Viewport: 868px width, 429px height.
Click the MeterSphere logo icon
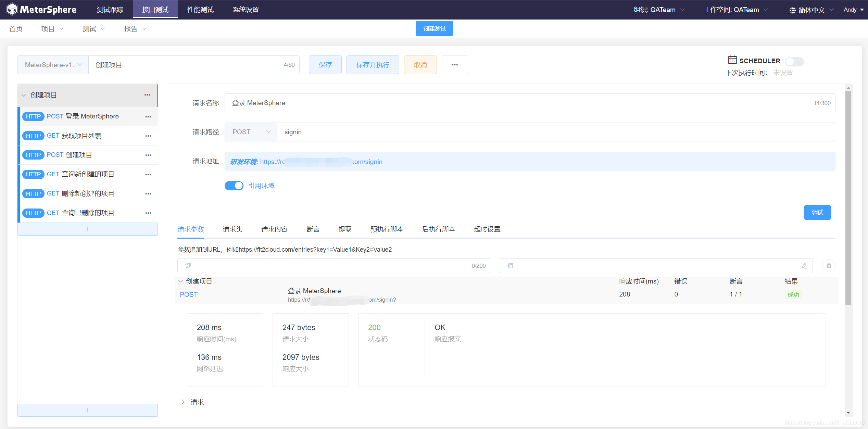coord(12,9)
